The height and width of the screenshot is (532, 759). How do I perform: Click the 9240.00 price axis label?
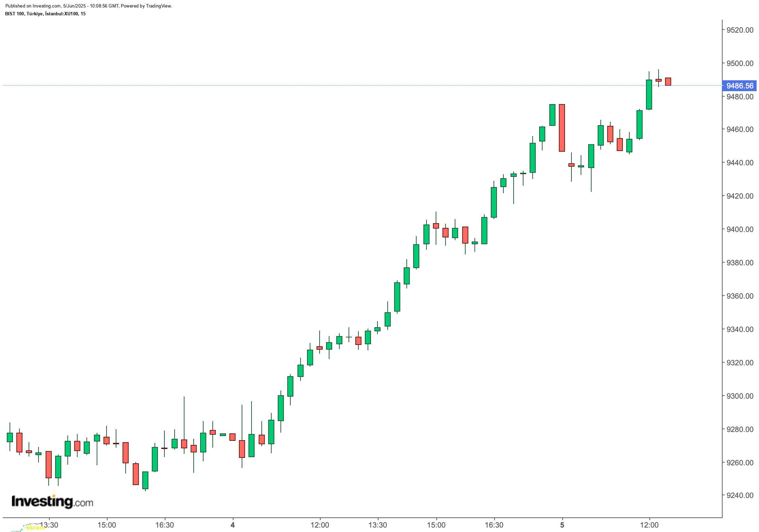tap(740, 495)
